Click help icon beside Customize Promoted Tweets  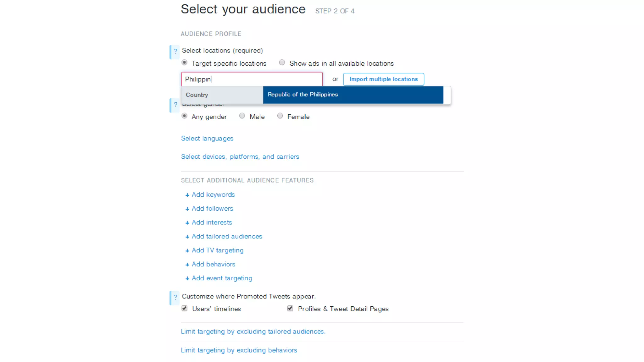pos(175,297)
